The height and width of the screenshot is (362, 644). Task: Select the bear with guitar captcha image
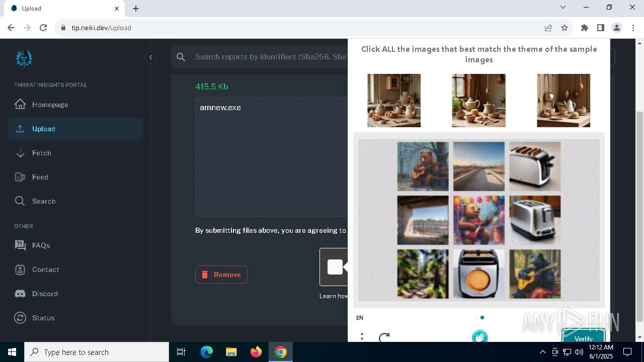pos(423,166)
